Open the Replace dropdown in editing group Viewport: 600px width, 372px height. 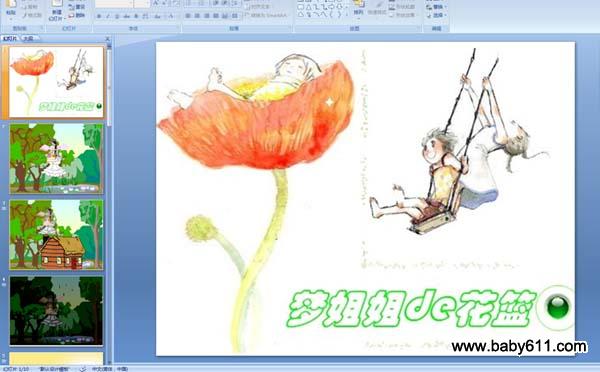click(x=437, y=7)
